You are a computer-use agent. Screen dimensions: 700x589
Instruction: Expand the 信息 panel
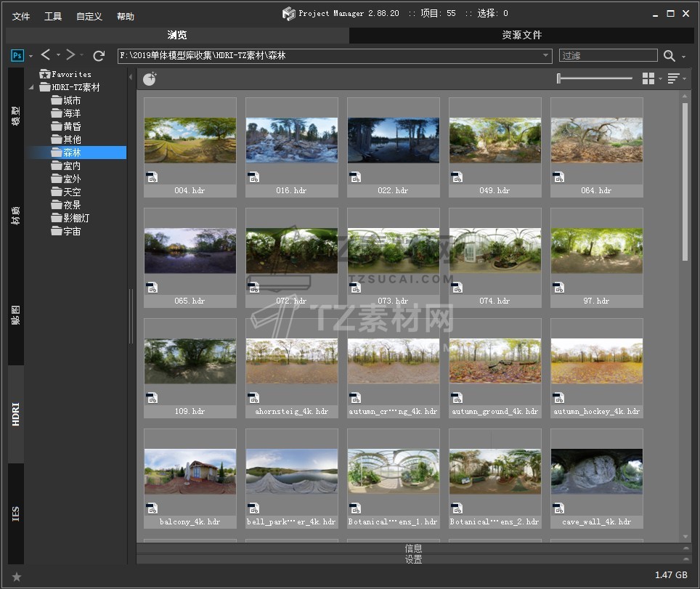(x=413, y=548)
